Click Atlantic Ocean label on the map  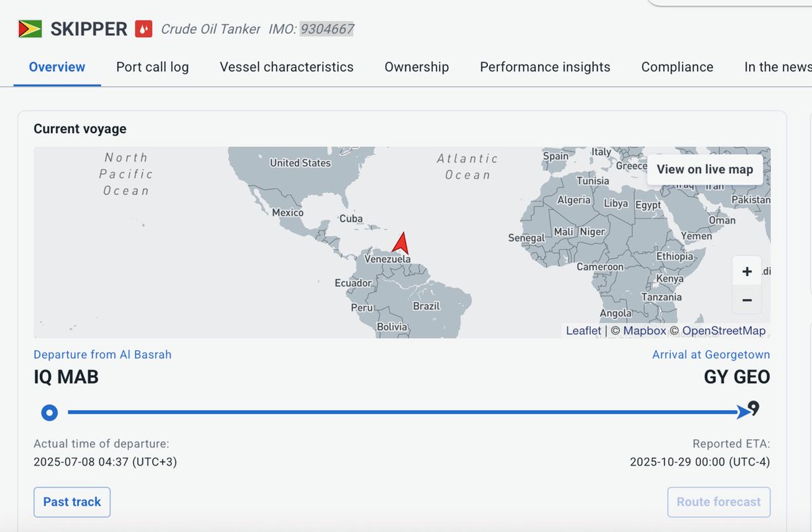pos(468,167)
